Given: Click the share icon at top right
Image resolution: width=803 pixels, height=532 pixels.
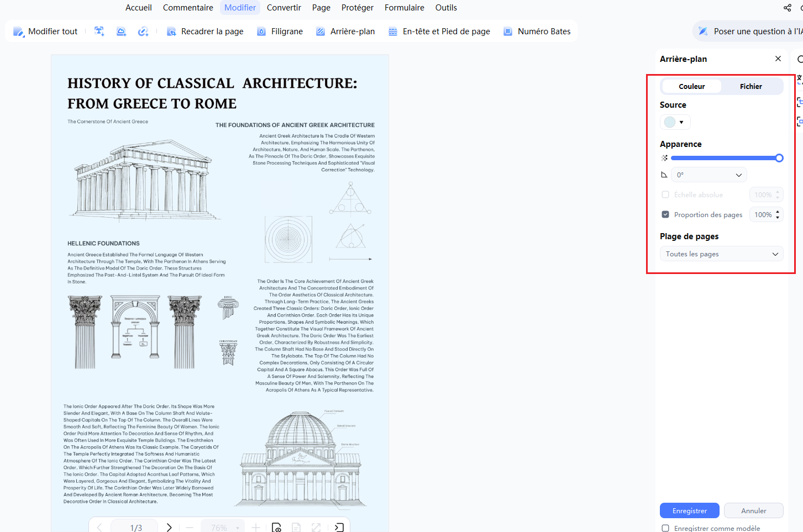Looking at the screenshot, I should (x=788, y=8).
